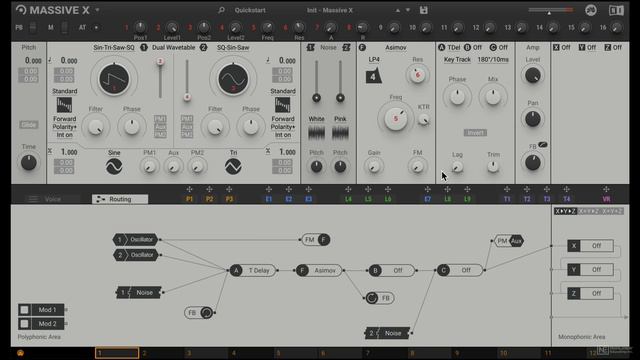Screen dimensions: 640x360
Task: Adjust oscillator 1 level slider
Action: pos(160,79)
